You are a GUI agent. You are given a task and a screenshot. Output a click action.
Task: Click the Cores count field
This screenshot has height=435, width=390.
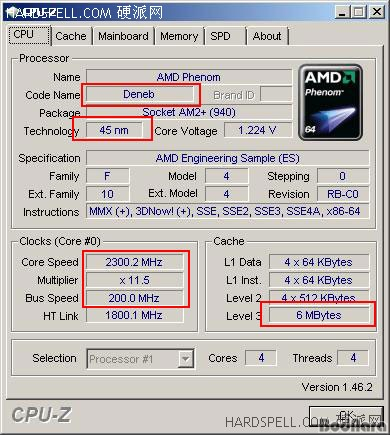tap(261, 358)
